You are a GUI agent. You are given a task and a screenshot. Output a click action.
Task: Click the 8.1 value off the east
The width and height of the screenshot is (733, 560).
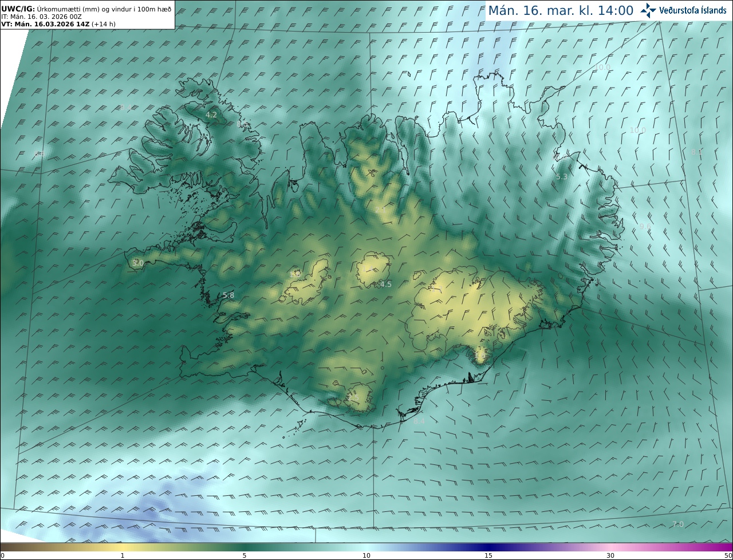tap(697, 152)
